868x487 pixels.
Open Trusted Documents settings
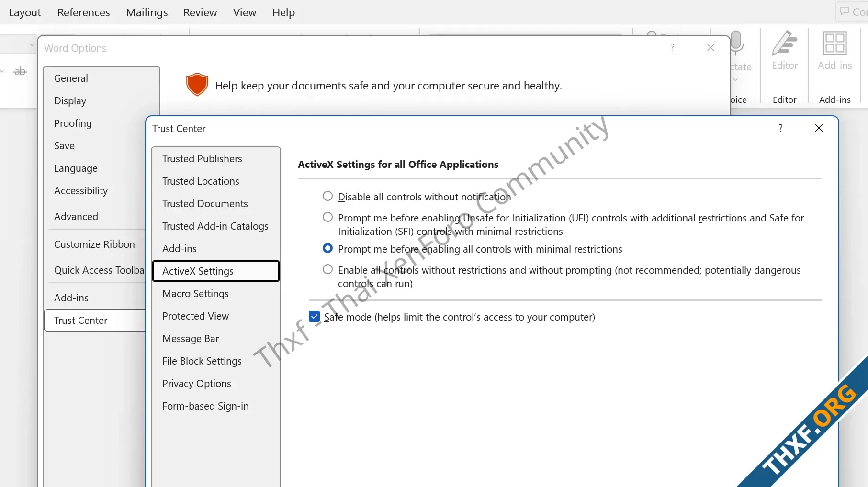point(215,203)
